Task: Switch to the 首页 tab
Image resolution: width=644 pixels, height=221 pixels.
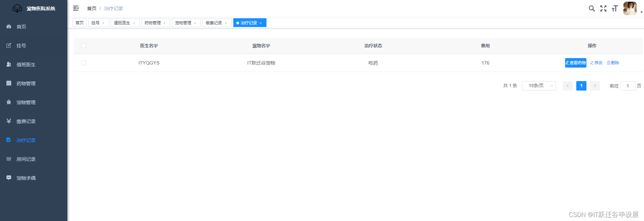Action: (80, 23)
